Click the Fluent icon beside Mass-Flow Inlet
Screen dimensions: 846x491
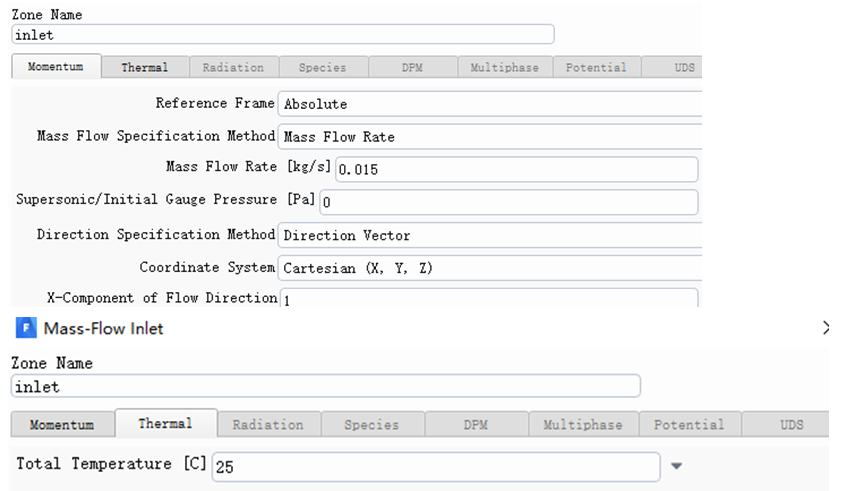coord(26,328)
